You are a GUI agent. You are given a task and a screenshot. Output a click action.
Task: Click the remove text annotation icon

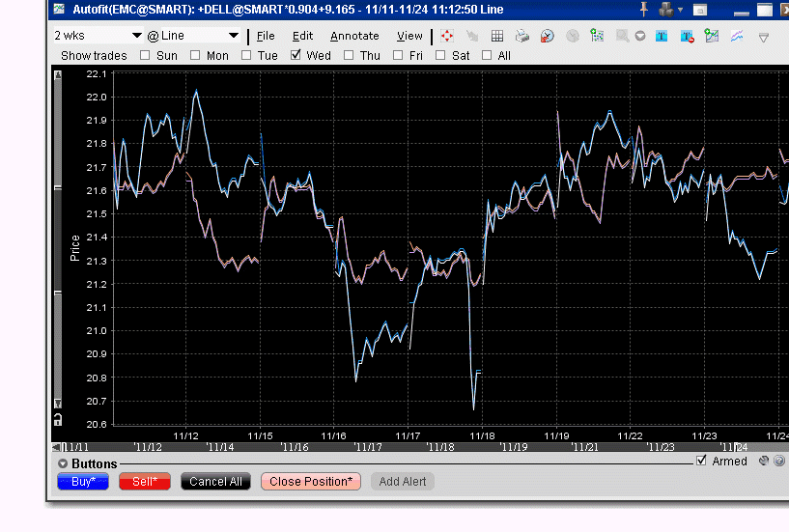click(x=688, y=36)
